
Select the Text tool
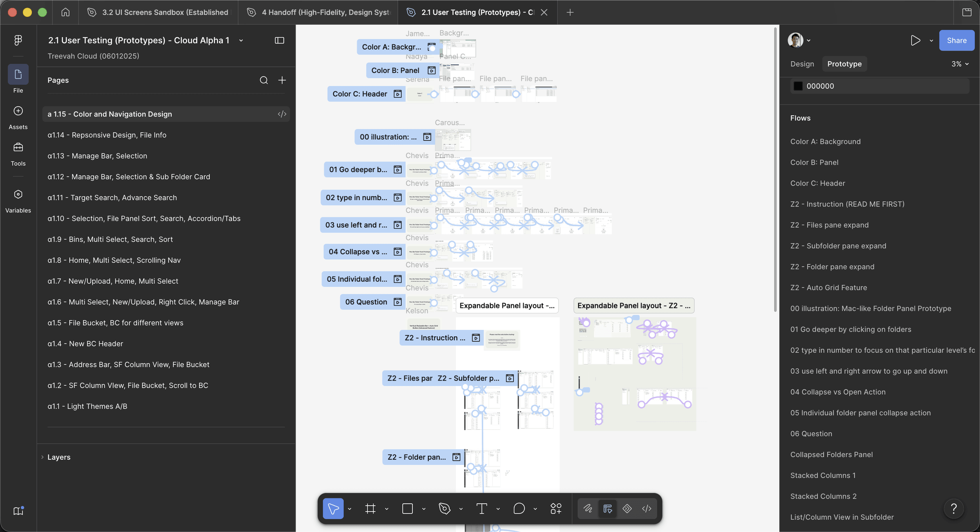[x=482, y=508]
